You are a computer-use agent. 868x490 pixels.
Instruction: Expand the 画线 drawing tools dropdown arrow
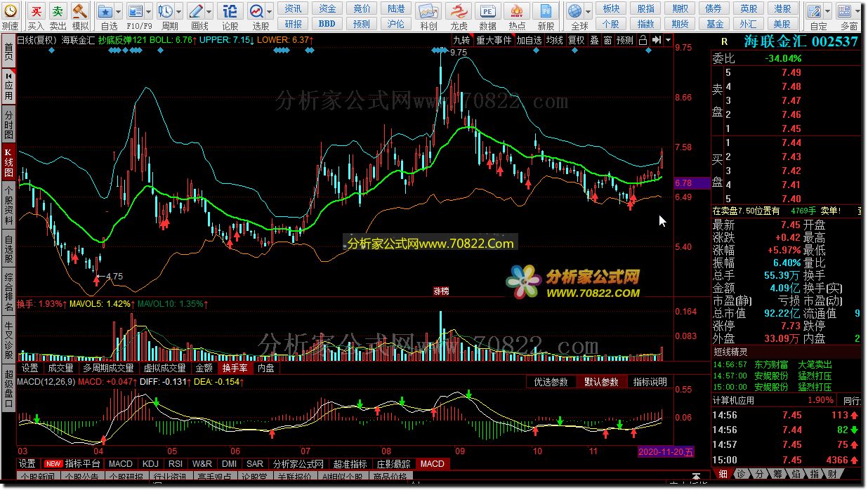point(209,12)
